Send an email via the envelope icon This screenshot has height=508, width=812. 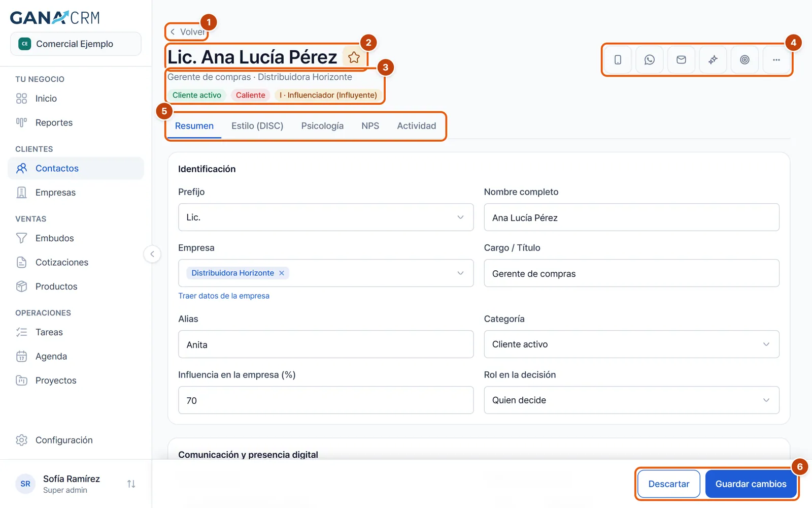pyautogui.click(x=681, y=60)
